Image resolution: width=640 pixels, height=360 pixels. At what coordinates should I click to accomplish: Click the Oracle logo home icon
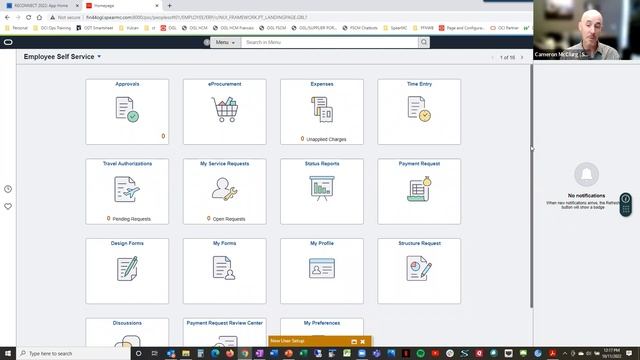click(8, 42)
